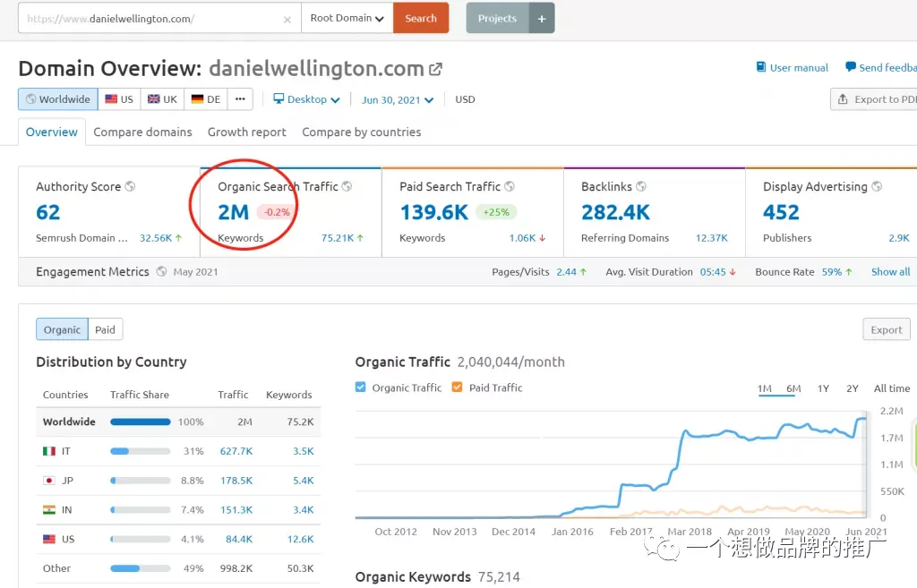Click the User manual book icon
This screenshot has width=917, height=588.
tap(761, 67)
